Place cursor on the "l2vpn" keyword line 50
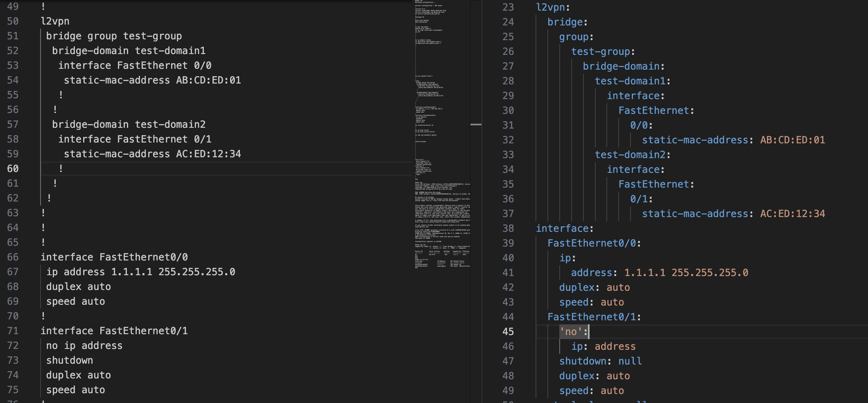This screenshot has height=403, width=868. click(x=55, y=21)
